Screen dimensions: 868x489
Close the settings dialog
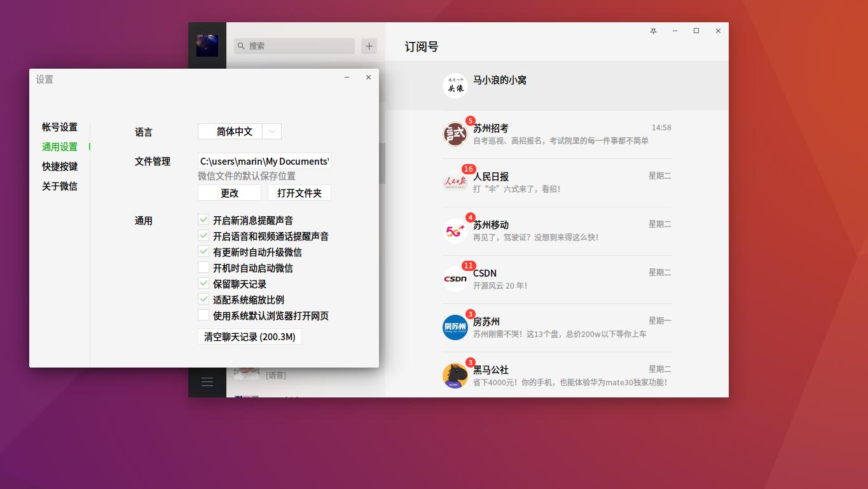(x=368, y=78)
